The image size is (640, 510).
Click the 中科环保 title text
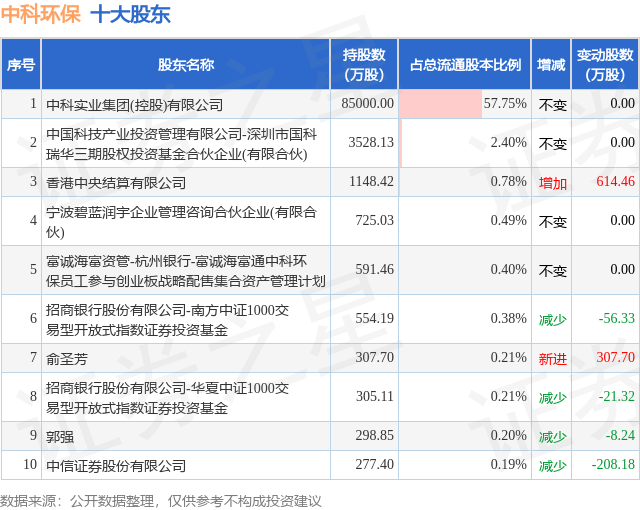point(40,15)
